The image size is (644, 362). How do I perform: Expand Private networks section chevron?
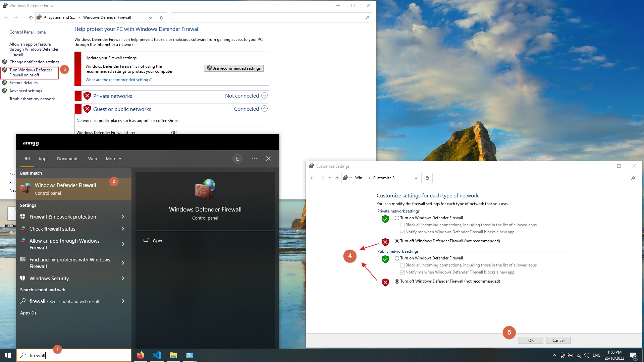coord(264,96)
